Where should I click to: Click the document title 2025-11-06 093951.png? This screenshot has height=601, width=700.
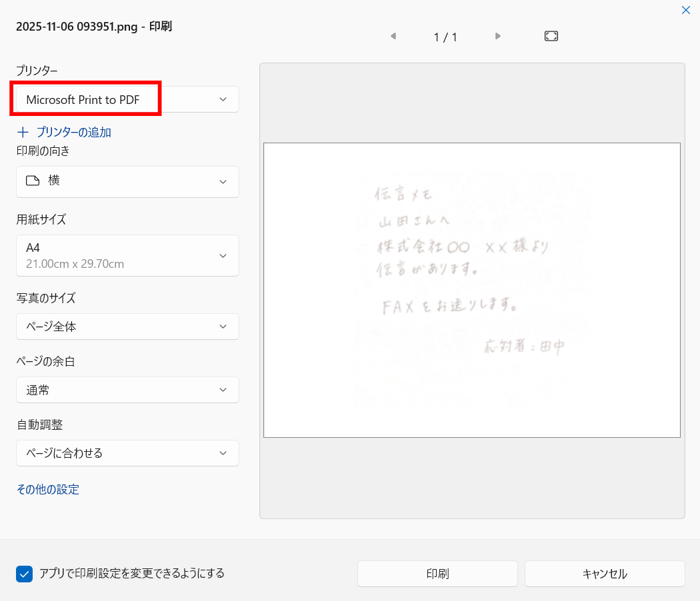[x=93, y=26]
